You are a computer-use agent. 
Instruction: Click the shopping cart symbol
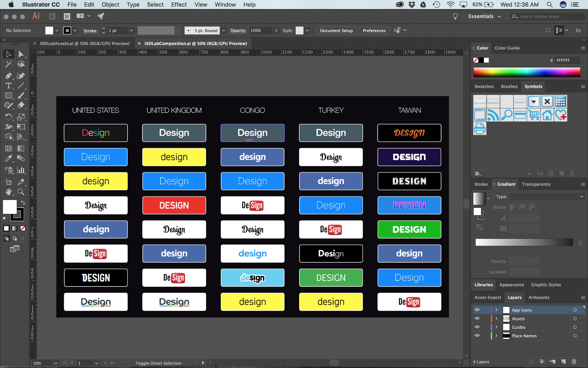534,115
